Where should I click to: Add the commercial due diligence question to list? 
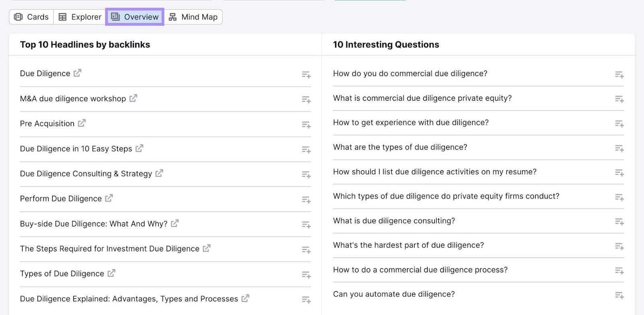pos(619,75)
